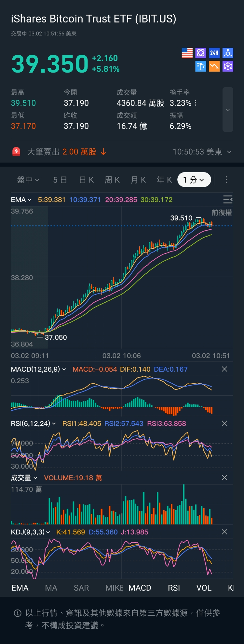244x644 pixels.
Task: Close the RSI indicator panel
Action: tap(224, 423)
